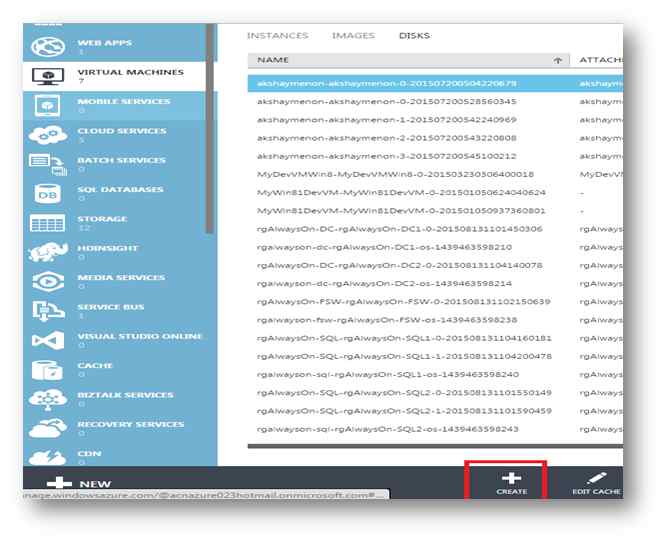Screen dimensions: 666x542
Task: Click the Edit Cache pencil icon
Action: pyautogui.click(x=596, y=479)
